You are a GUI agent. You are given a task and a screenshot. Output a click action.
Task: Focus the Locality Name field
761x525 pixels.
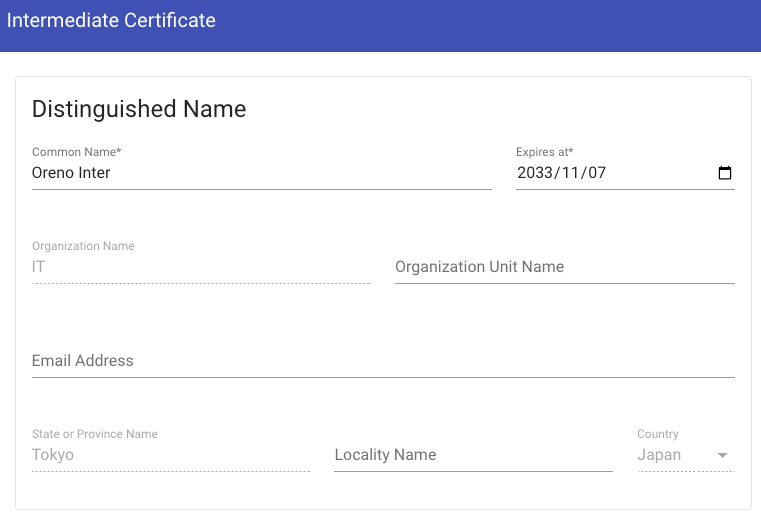click(473, 455)
